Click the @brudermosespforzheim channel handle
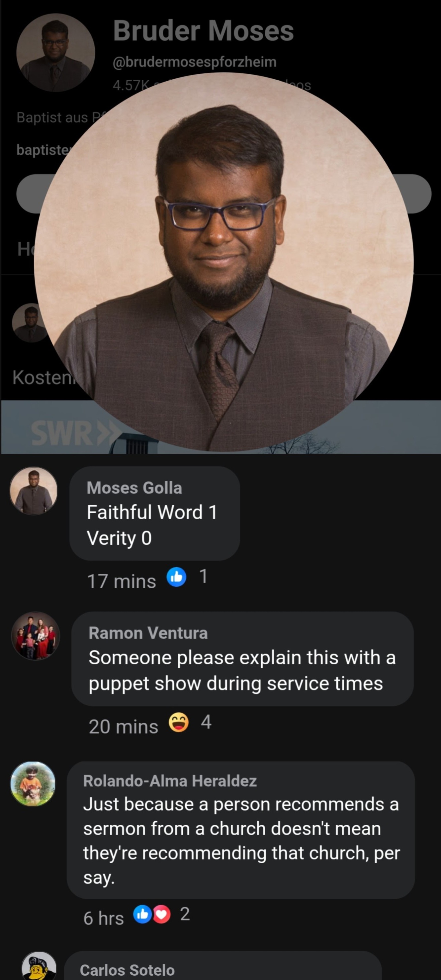This screenshot has width=441, height=980. point(195,62)
